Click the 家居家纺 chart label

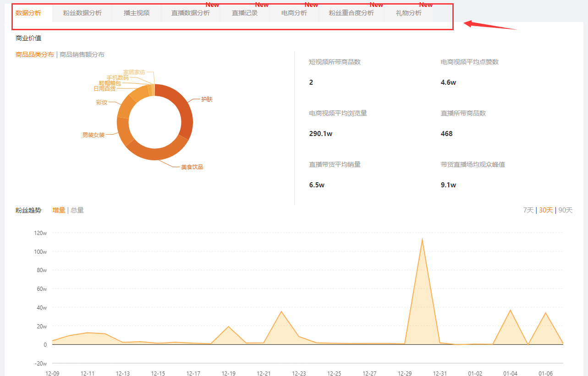point(134,72)
